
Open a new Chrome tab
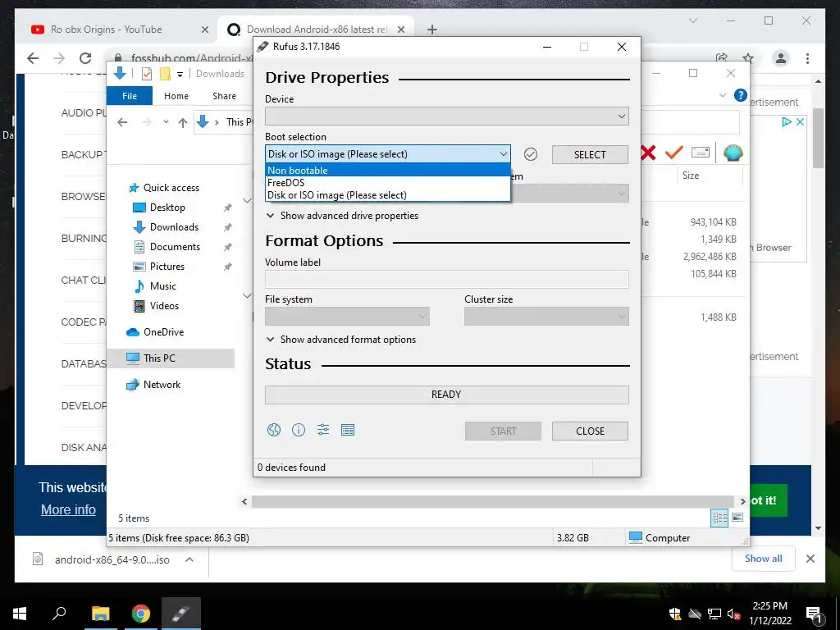(x=432, y=30)
